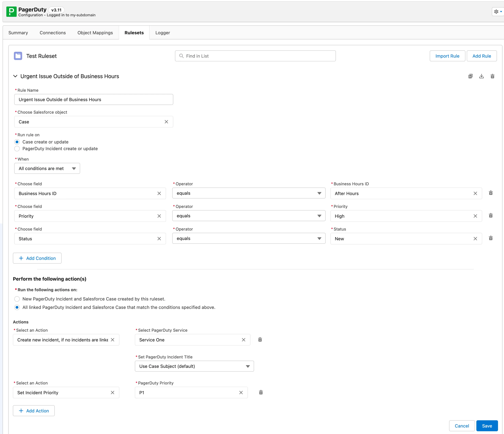Click the clone rule icon
The image size is (504, 434).
pos(470,76)
